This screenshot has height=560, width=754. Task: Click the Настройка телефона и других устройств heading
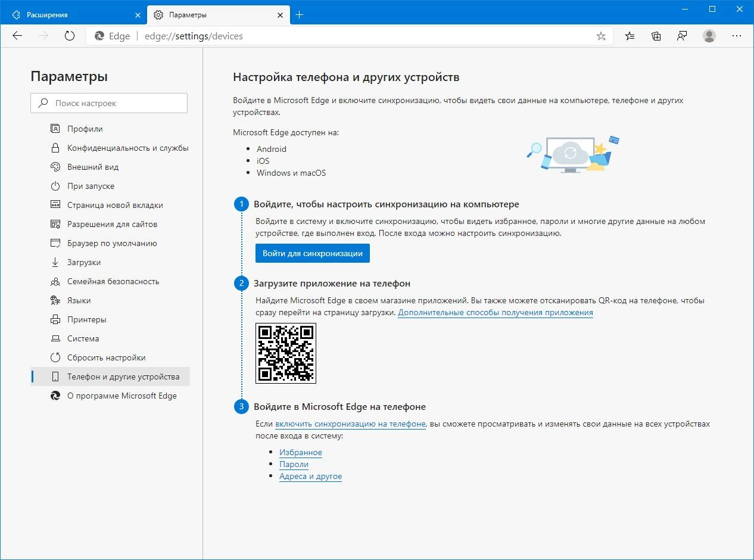click(x=346, y=77)
